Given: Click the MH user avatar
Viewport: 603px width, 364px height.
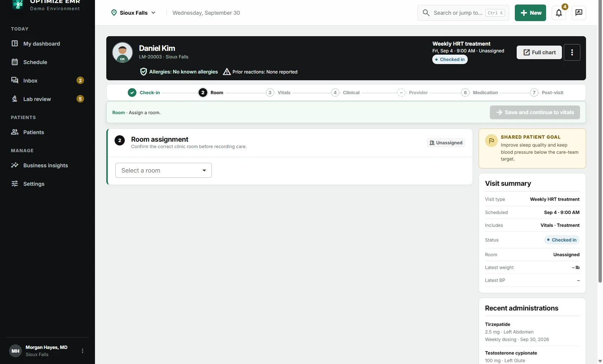Looking at the screenshot, I should coord(15,351).
